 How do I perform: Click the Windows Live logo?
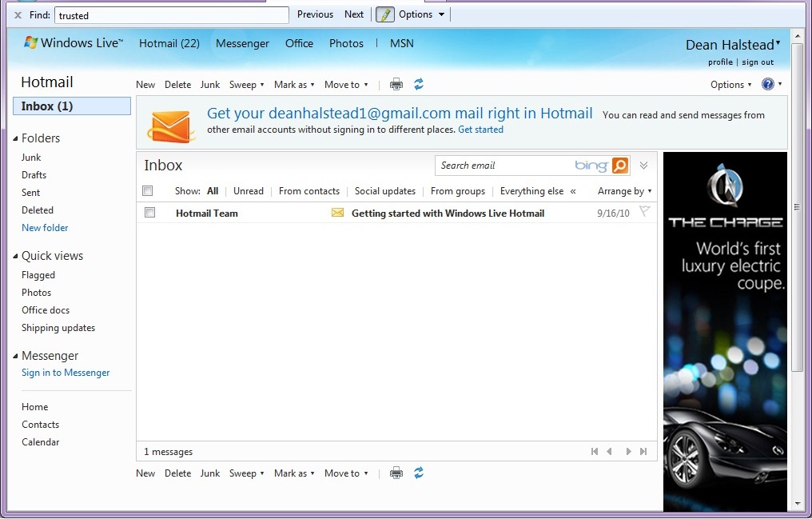pos(73,43)
